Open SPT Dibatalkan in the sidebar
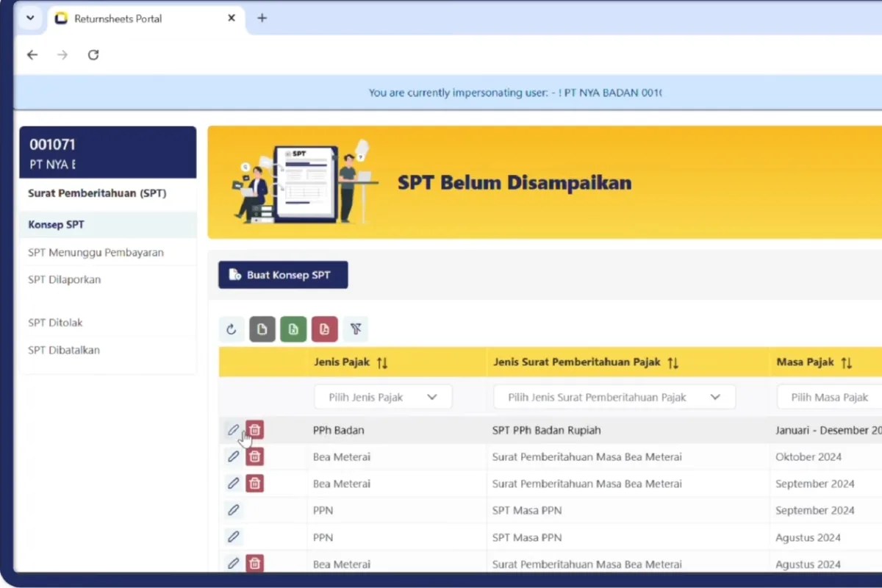The height and width of the screenshot is (588, 882). 108,350
